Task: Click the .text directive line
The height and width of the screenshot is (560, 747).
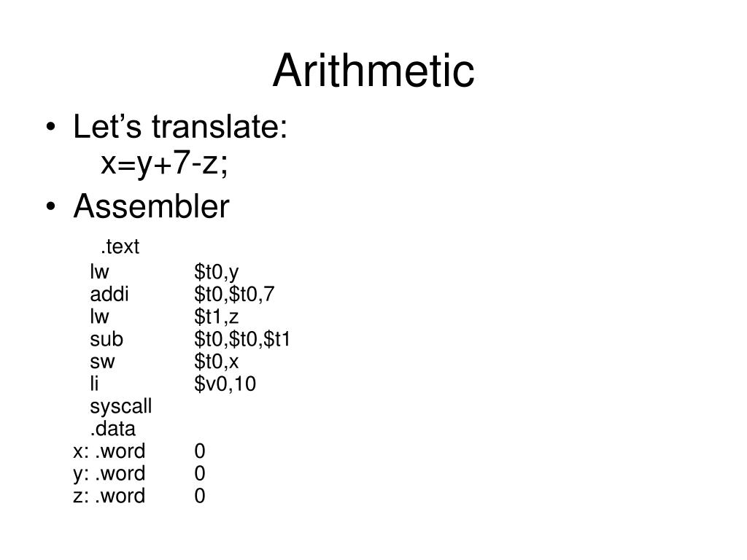Action: pos(120,246)
